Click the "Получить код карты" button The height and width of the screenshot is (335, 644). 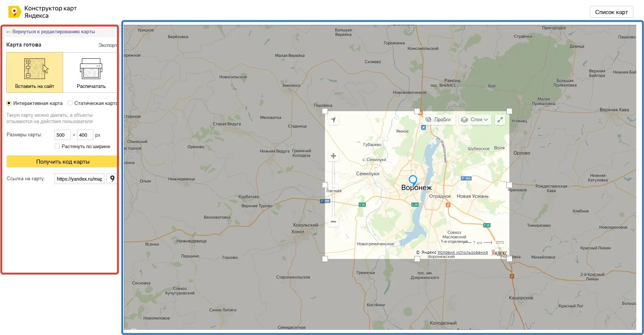point(62,162)
